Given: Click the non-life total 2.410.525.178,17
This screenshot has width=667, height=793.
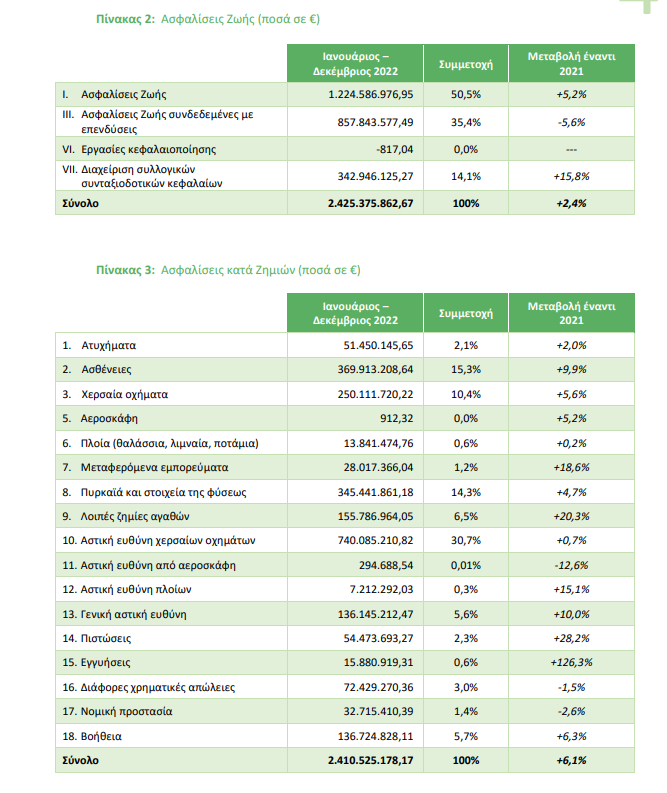Looking at the screenshot, I should pyautogui.click(x=371, y=760).
